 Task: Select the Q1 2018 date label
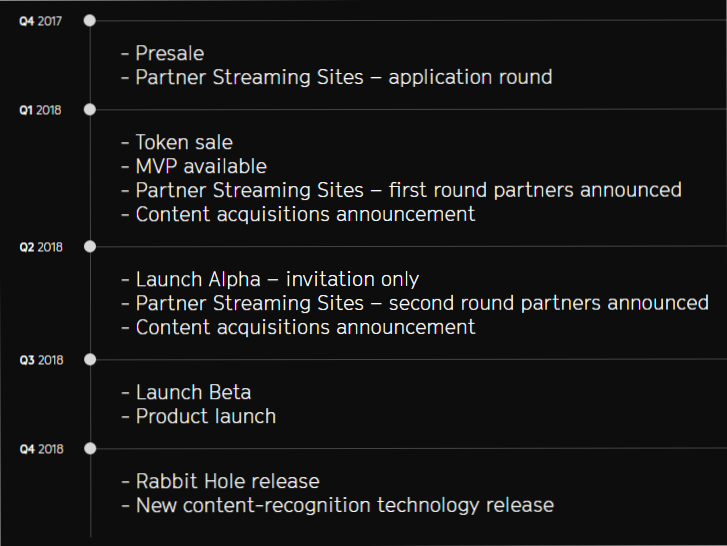tap(40, 110)
